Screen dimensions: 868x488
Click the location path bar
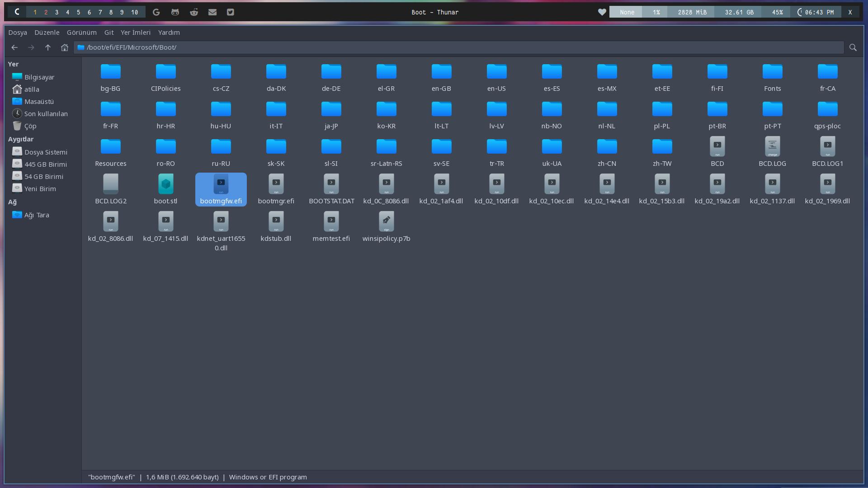[x=452, y=47]
